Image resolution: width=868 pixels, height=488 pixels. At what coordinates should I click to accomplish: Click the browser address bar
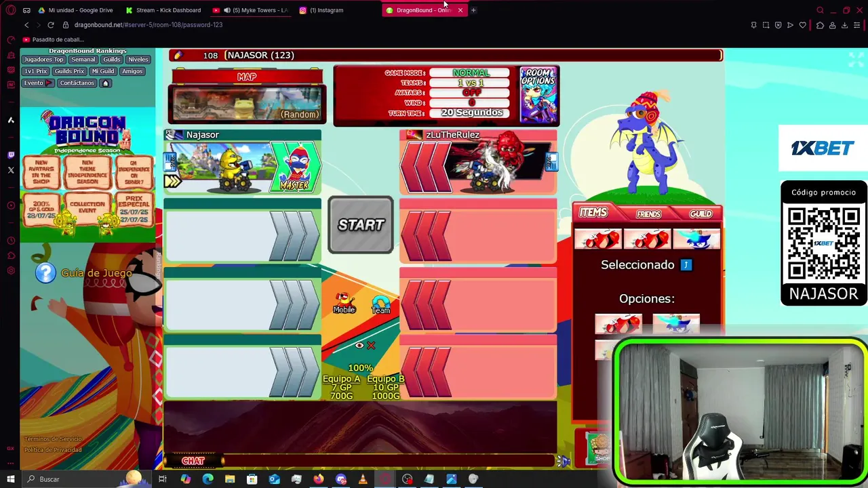coord(400,25)
